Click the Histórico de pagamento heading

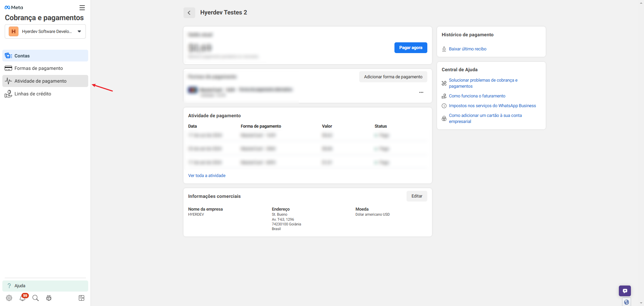[x=468, y=35]
